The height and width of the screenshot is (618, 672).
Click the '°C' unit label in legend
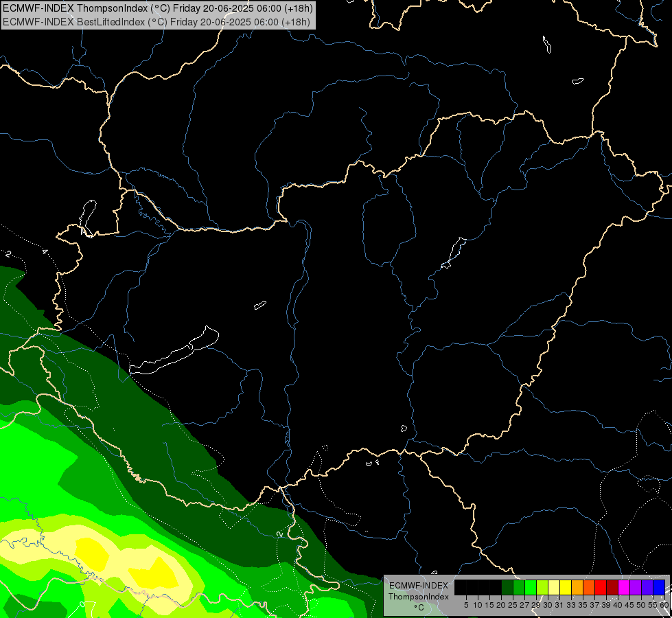coord(419,607)
